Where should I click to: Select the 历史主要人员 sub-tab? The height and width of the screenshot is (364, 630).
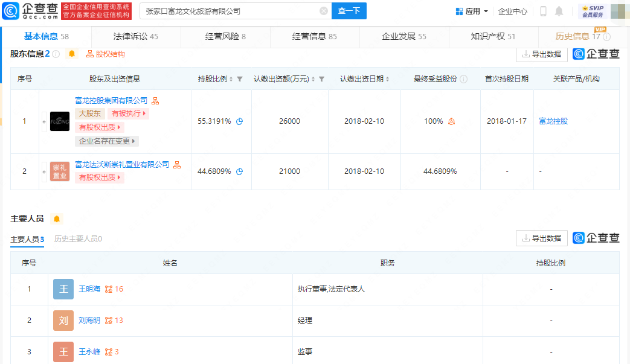pos(79,239)
